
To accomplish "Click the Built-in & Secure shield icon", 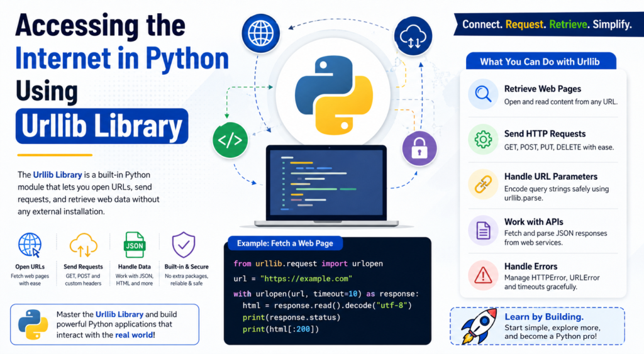I will coord(184,245).
